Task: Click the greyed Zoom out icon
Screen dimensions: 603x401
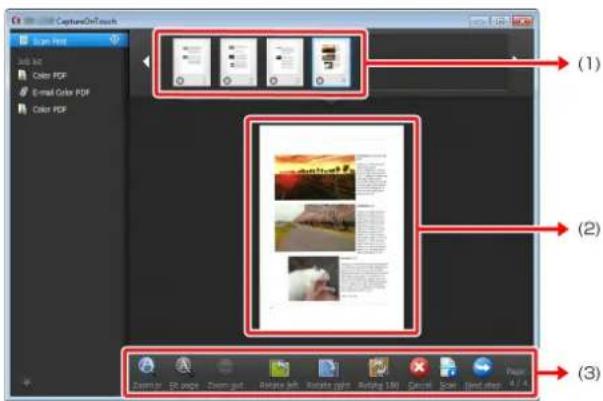Action: pos(225,367)
